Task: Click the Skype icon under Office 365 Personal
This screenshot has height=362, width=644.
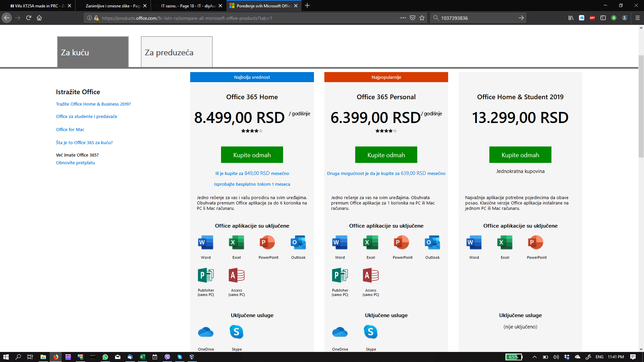Action: click(x=371, y=332)
